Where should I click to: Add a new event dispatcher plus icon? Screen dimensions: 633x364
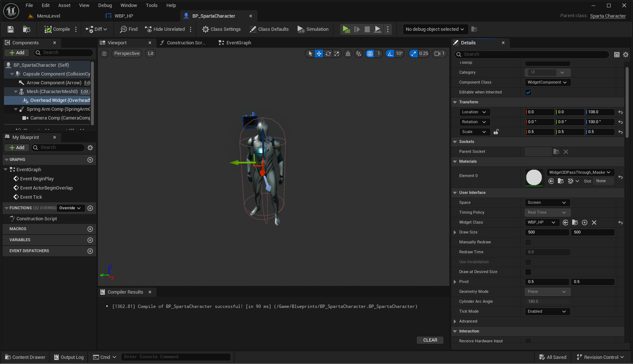click(90, 251)
